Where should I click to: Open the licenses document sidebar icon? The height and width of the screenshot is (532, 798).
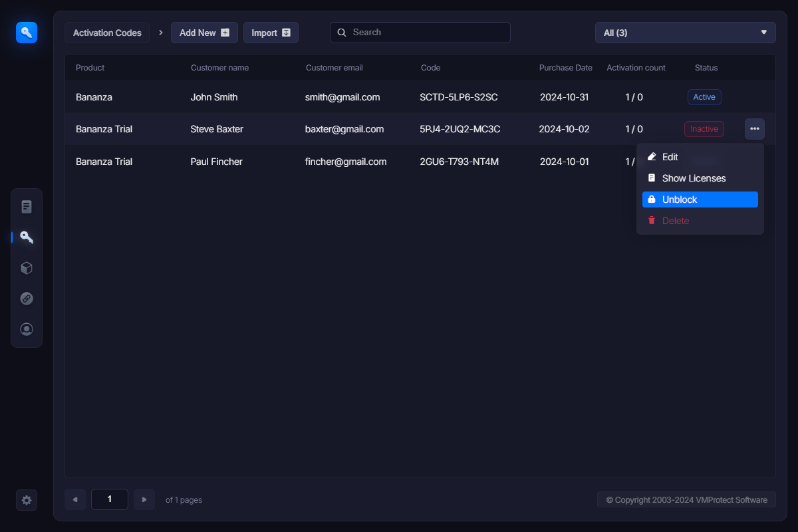[x=27, y=207]
